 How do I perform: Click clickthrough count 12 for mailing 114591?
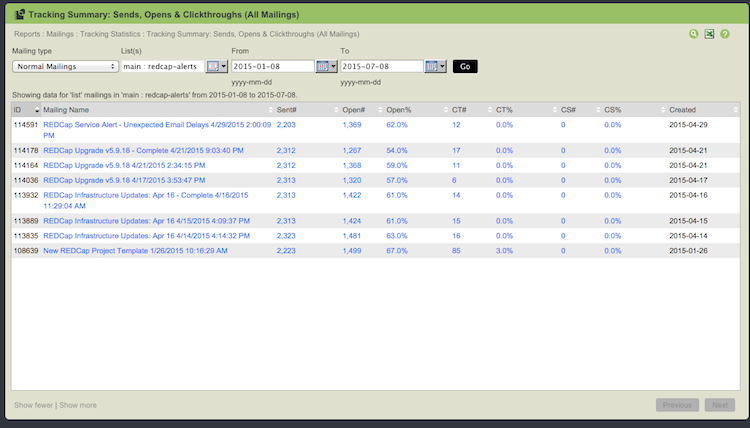click(x=456, y=125)
